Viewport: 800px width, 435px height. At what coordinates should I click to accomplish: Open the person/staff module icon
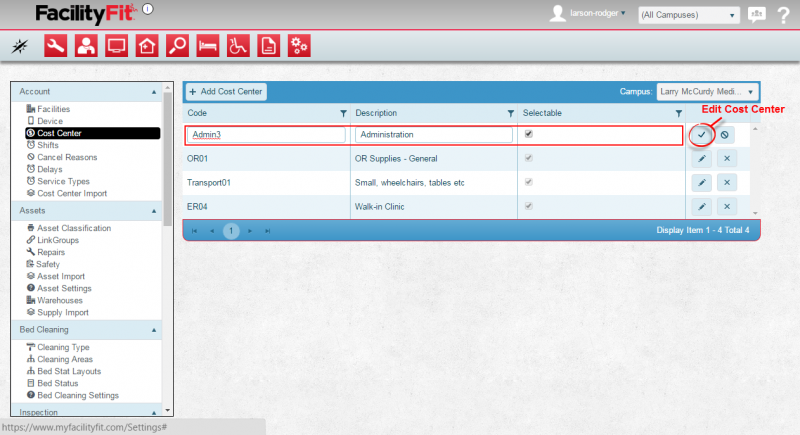point(86,46)
